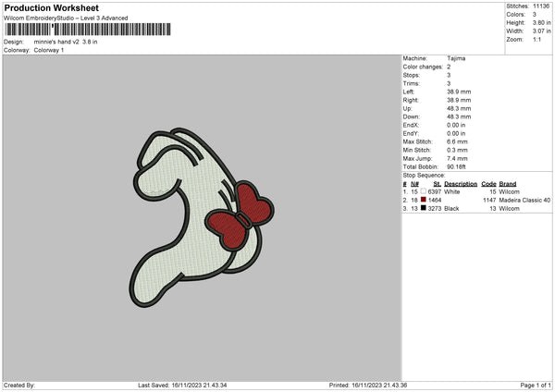Click the barcode under the worksheet title

(88, 30)
